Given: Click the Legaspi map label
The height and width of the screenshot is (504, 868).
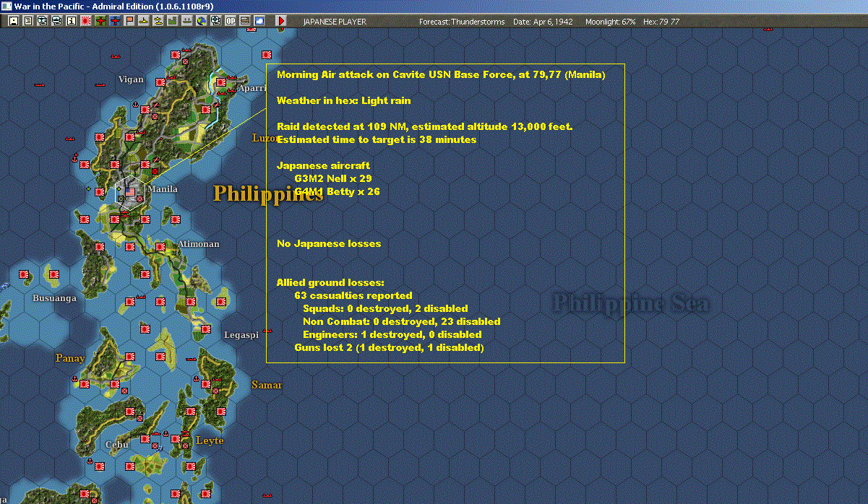Looking at the screenshot, I should tap(241, 335).
